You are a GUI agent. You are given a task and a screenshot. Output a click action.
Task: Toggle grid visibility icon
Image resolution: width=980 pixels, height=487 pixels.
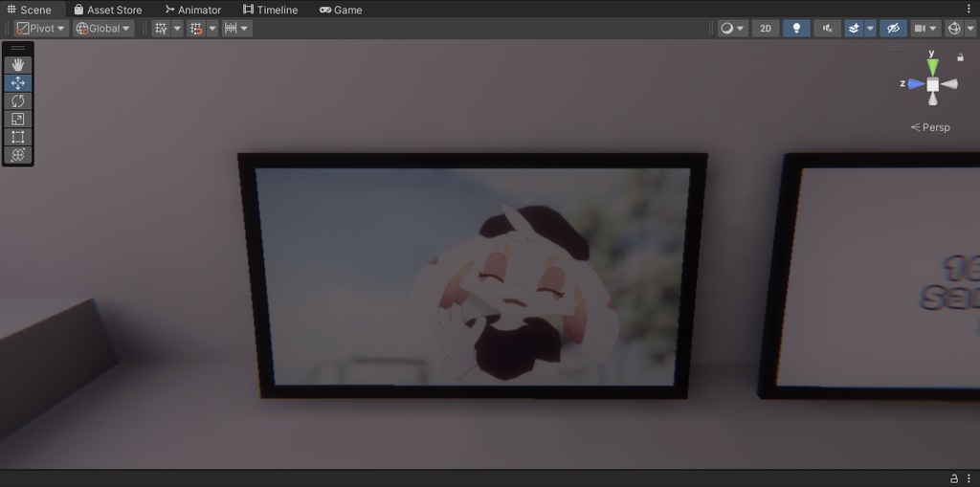tap(161, 28)
